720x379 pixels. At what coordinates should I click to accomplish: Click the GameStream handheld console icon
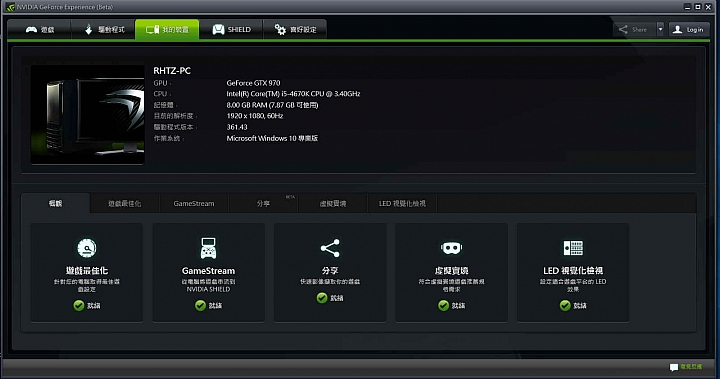click(x=208, y=248)
